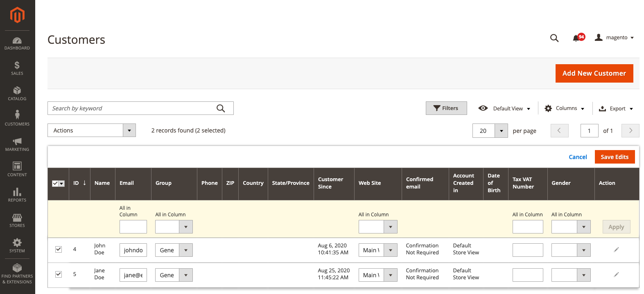The image size is (644, 294).
Task: Open the Stores menu in sidebar
Action: click(17, 220)
